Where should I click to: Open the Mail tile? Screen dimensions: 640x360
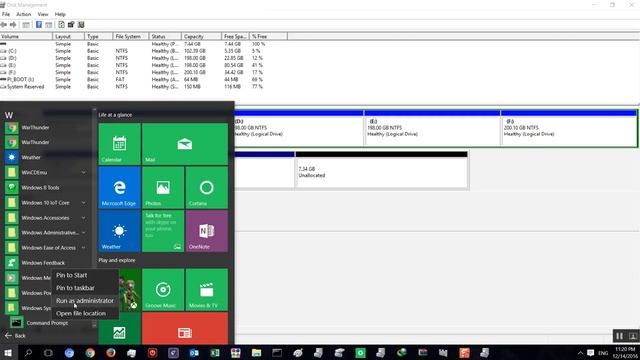click(185, 144)
